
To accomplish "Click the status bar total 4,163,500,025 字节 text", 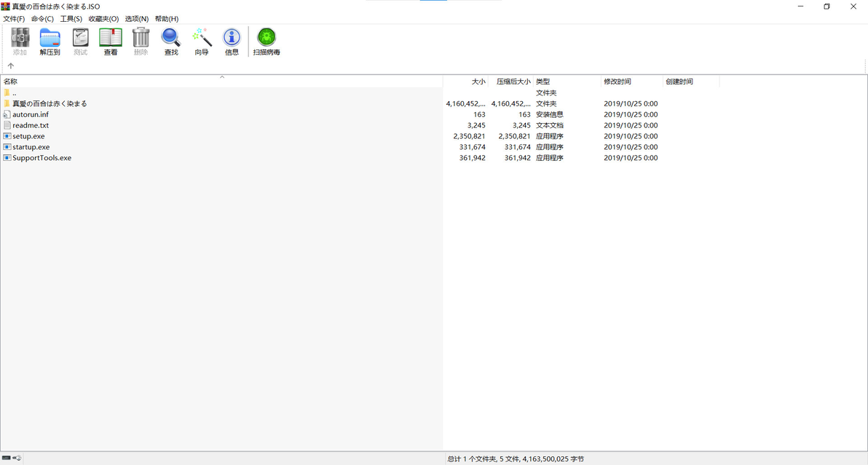I will (553, 459).
